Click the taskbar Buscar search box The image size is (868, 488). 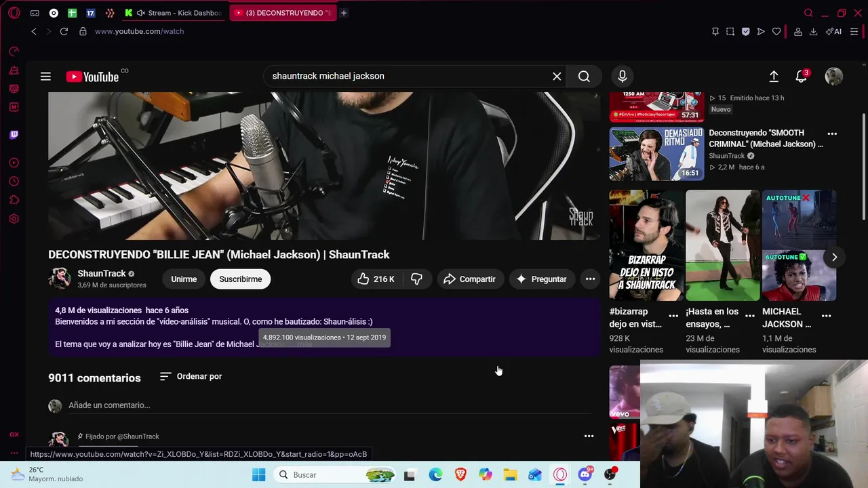[x=336, y=474]
